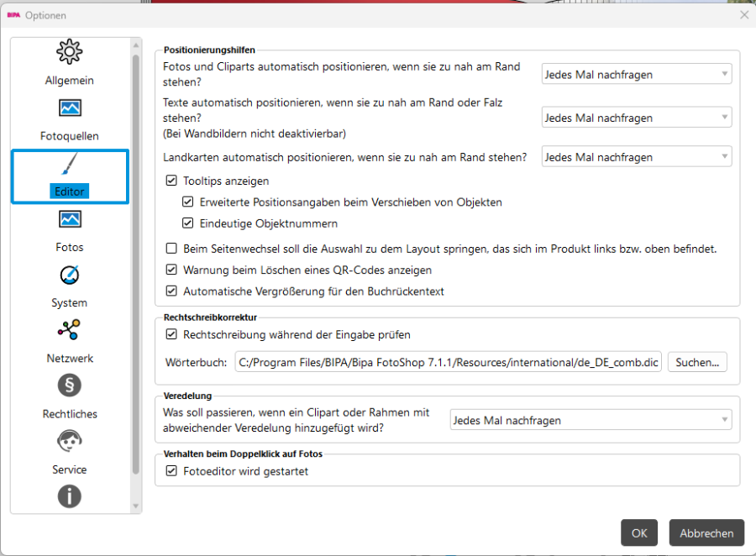The image size is (756, 556).
Task: Open the System gauge icon section
Action: point(70,275)
